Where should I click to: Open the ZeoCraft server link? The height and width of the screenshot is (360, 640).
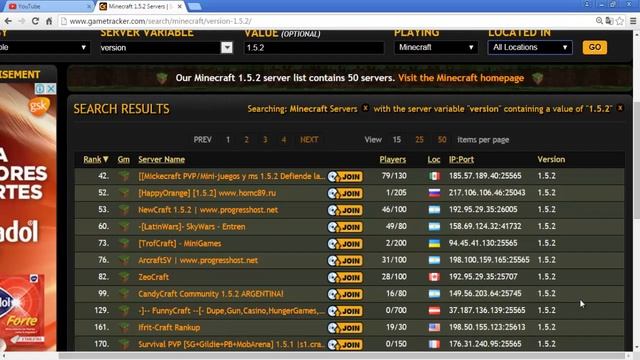pyautogui.click(x=153, y=277)
